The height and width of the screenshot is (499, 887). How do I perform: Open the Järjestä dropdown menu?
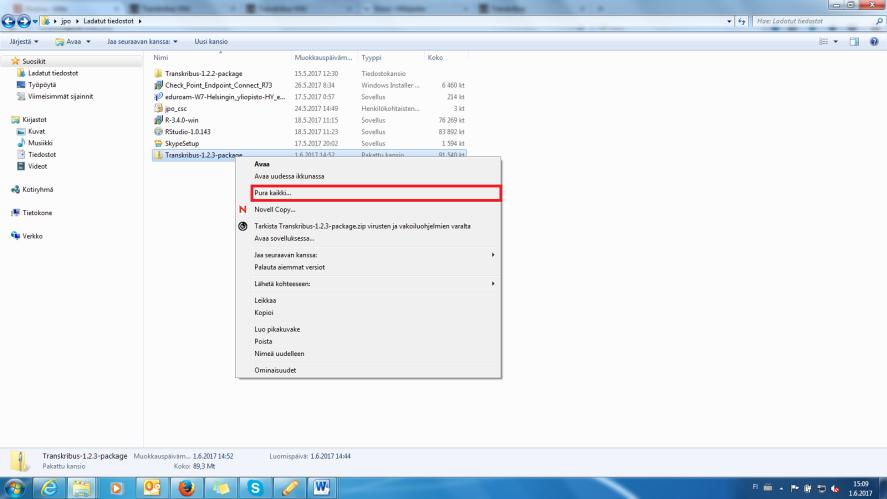(24, 41)
